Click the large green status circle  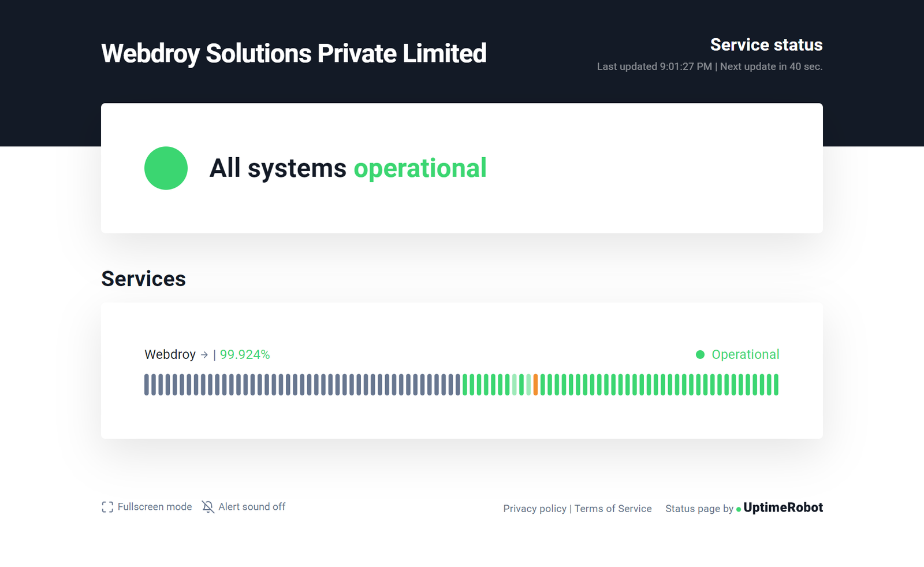coord(166,168)
